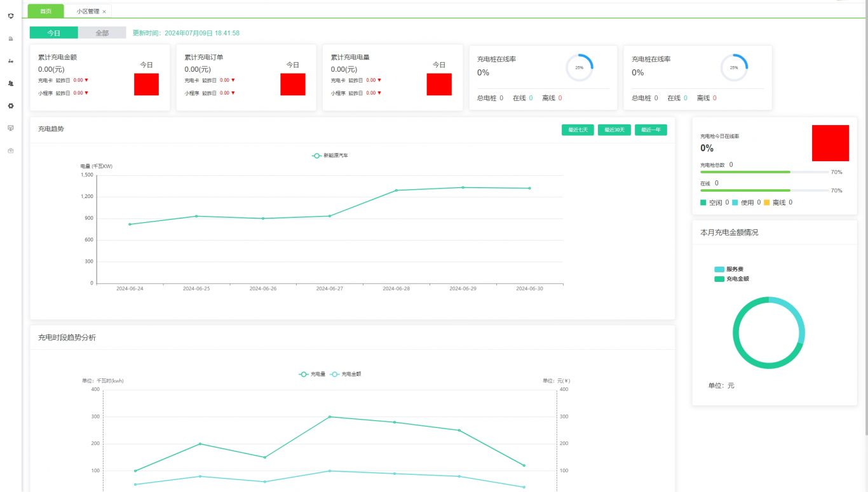Image resolution: width=868 pixels, height=492 pixels.
Task: Click the 在线 progress bar under 充电枪总数
Action: click(764, 190)
